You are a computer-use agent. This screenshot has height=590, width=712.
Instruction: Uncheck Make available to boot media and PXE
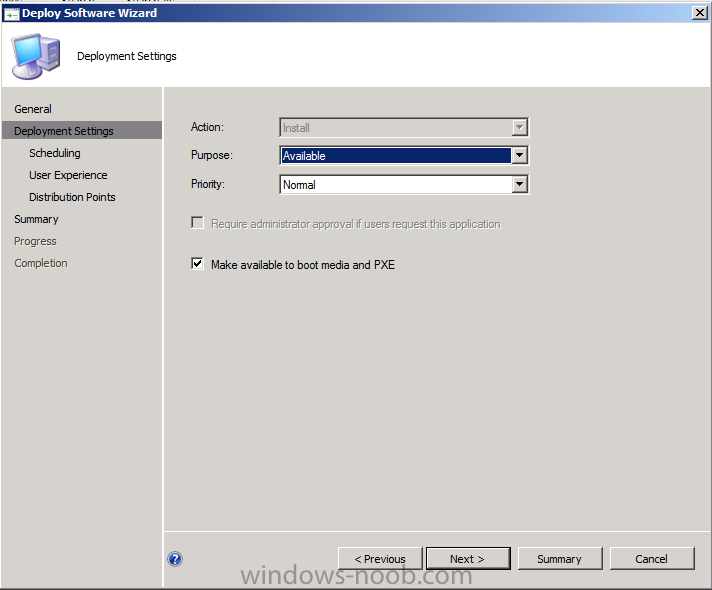click(198, 265)
